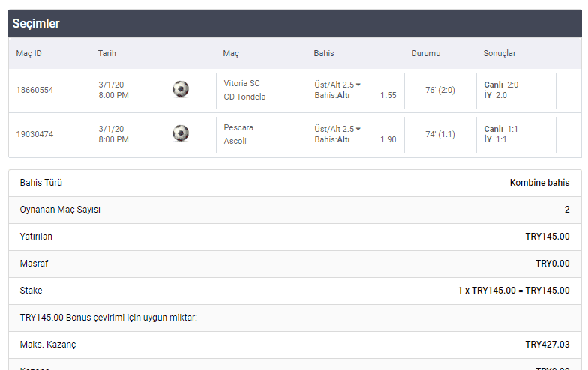Click the Pescara team name
This screenshot has height=370, width=588.
(238, 127)
